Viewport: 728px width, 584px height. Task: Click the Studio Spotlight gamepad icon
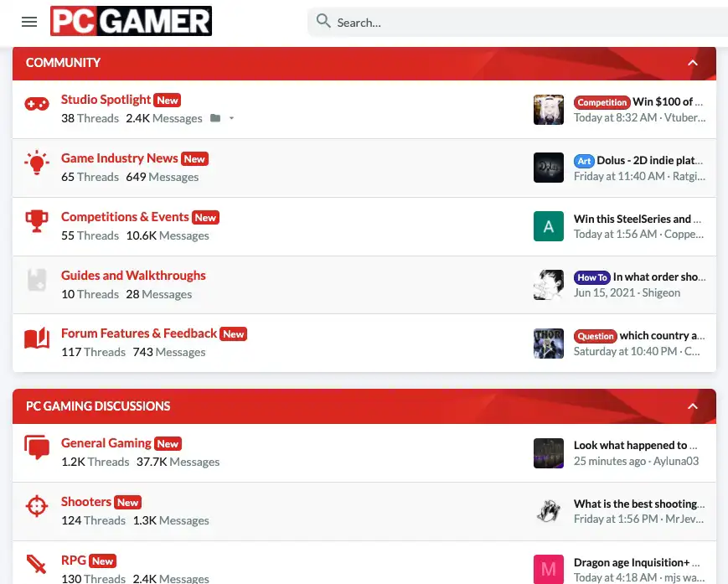click(37, 104)
